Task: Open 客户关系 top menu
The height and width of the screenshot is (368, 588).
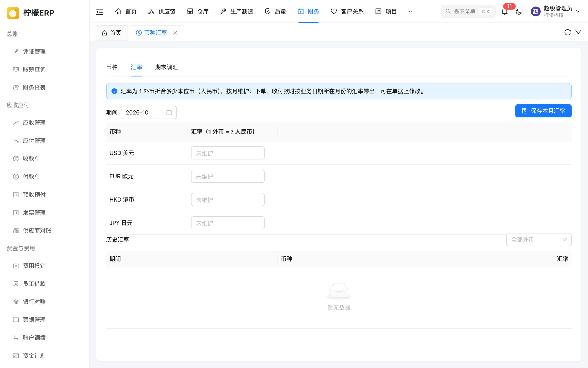Action: point(347,11)
